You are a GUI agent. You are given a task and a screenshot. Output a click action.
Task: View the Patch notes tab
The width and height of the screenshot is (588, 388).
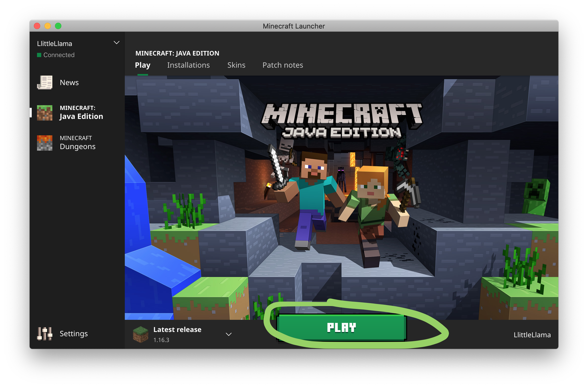tap(283, 65)
